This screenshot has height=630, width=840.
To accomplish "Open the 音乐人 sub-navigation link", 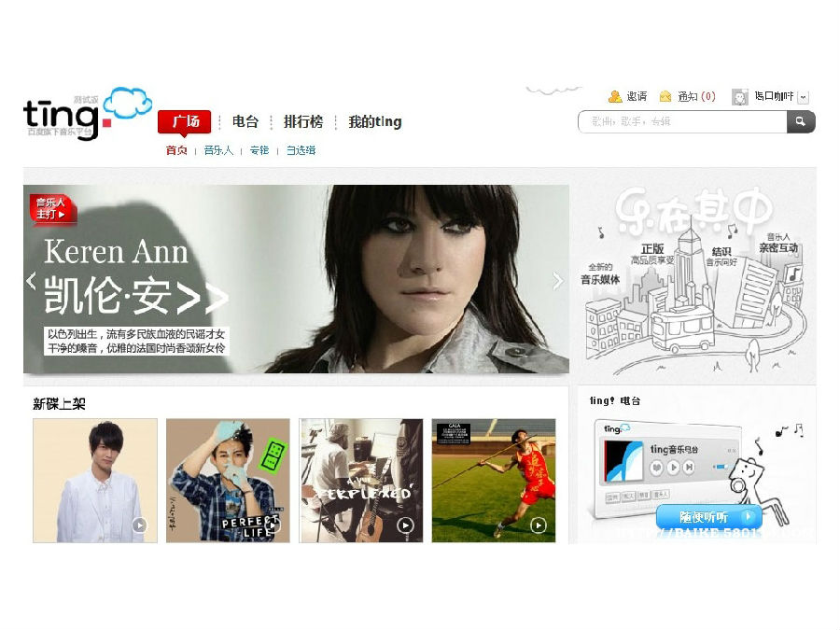I will point(218,150).
